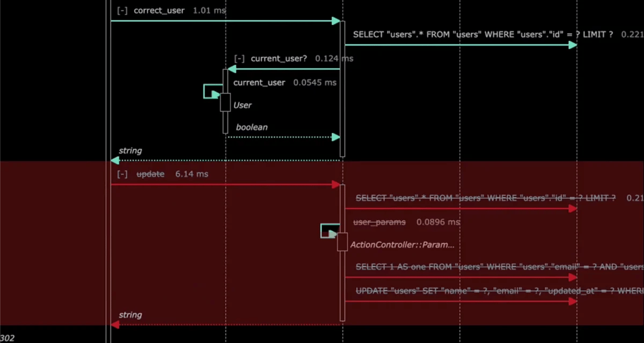Click the user_params self-call loop arrow
The height and width of the screenshot is (343, 644).
click(x=330, y=231)
